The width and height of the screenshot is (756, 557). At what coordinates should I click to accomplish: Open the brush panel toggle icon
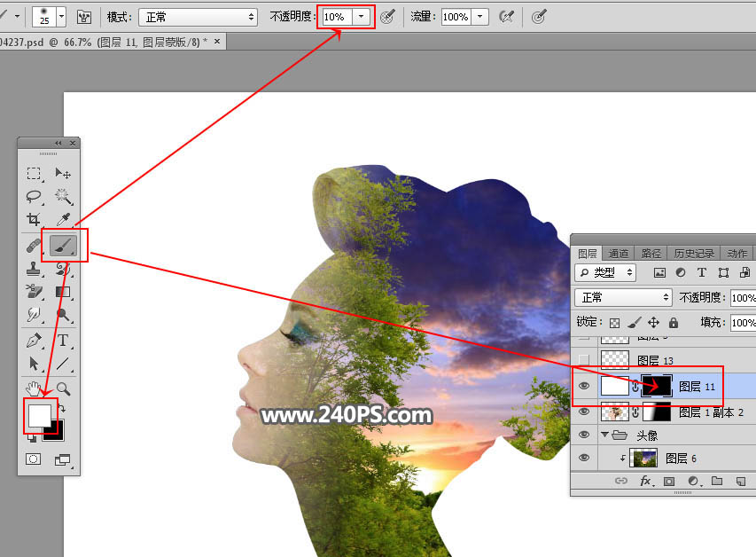(x=85, y=17)
